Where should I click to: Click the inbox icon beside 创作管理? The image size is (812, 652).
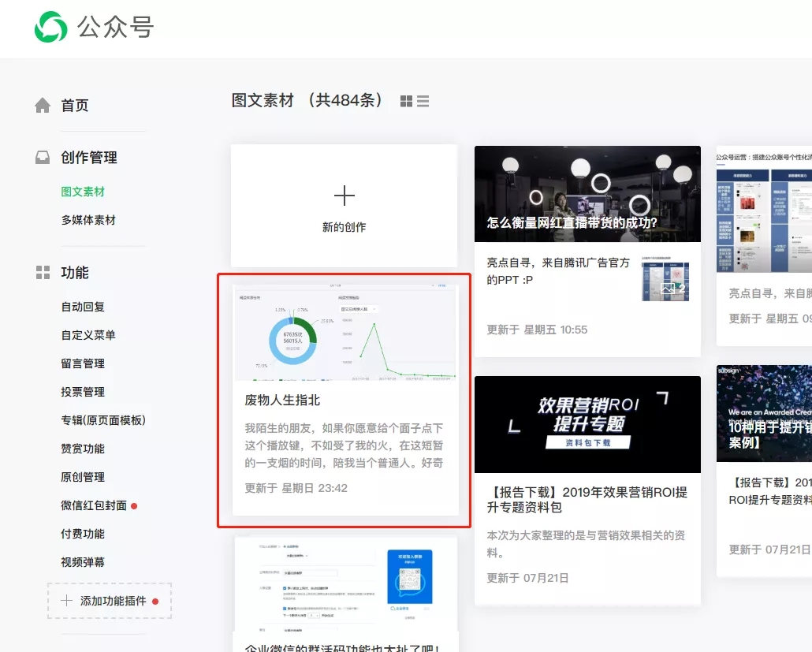[43, 158]
